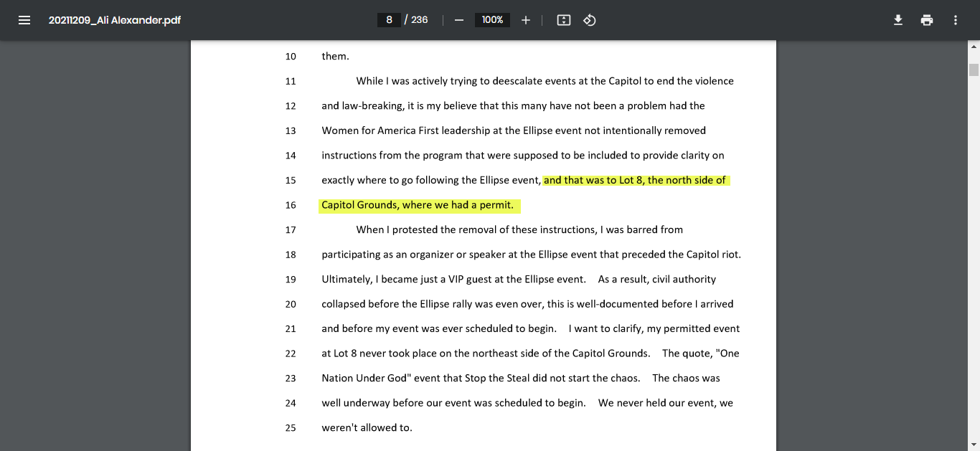Screen dimensions: 980x451
Task: Rotate the document counterclockwise
Action: pos(590,20)
